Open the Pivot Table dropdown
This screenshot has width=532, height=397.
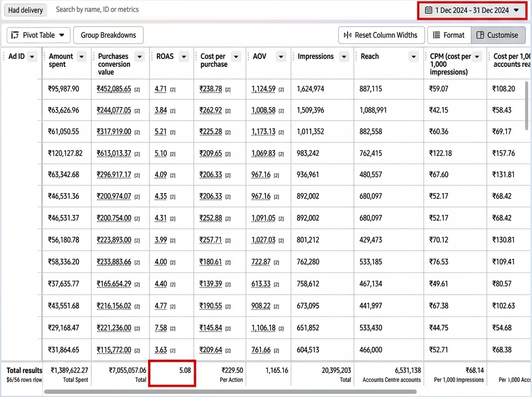coord(38,35)
